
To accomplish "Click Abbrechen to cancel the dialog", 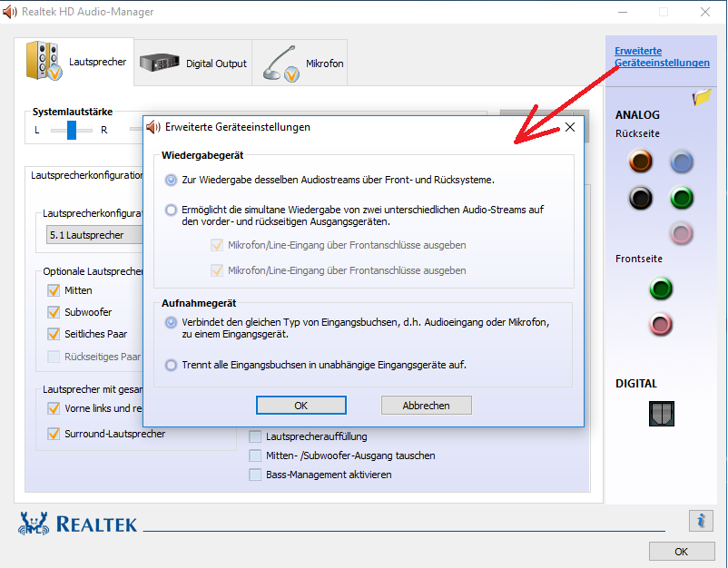I will pos(427,405).
